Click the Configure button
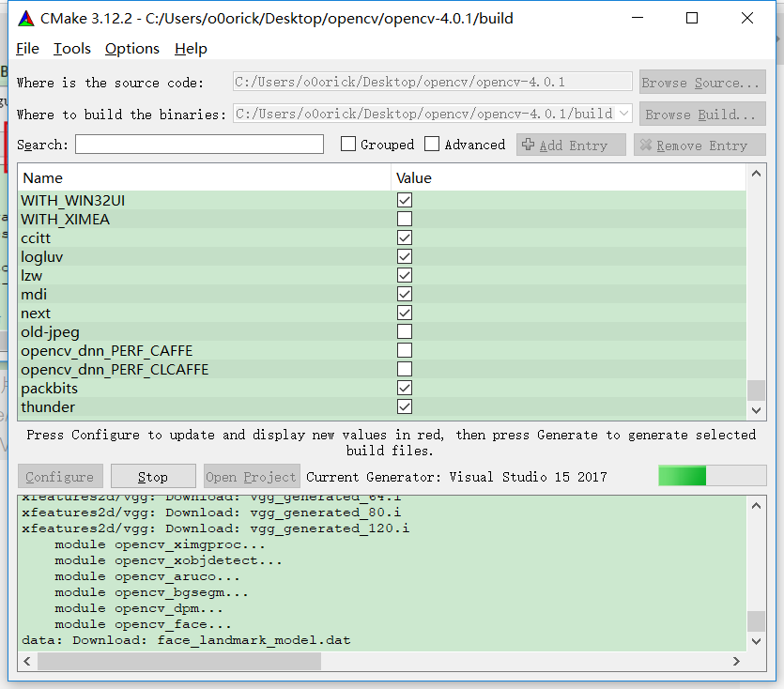The image size is (784, 689). [x=60, y=477]
